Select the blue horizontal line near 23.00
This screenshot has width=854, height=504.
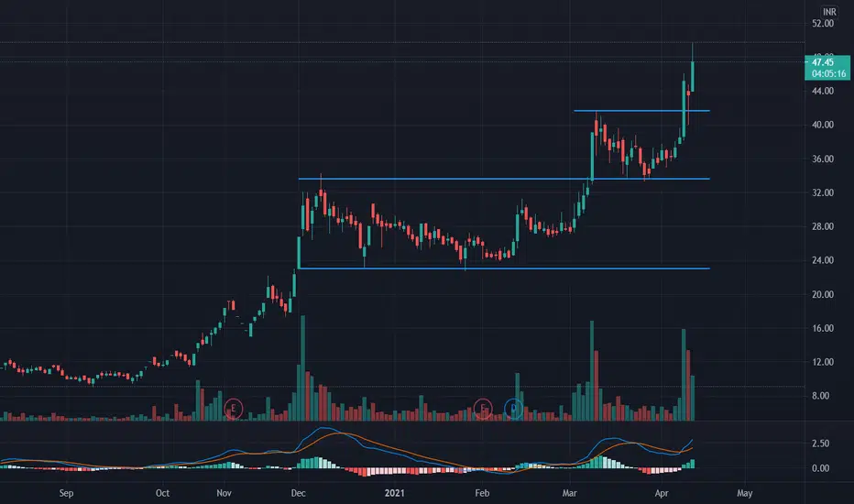504,268
